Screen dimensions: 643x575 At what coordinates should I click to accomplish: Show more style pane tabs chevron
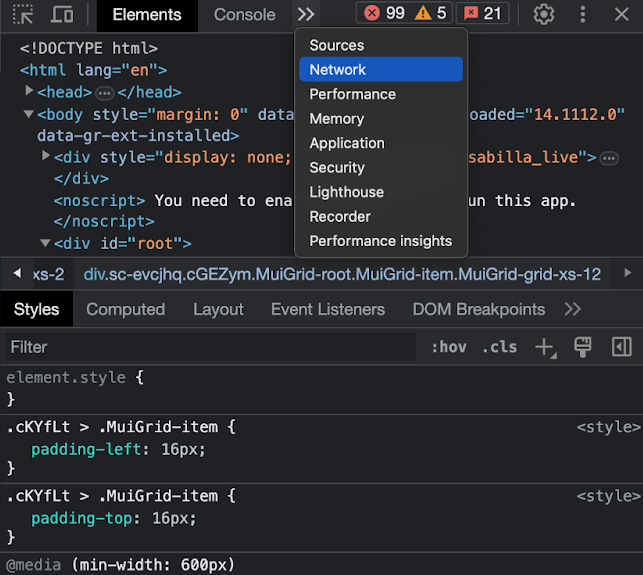tap(572, 309)
